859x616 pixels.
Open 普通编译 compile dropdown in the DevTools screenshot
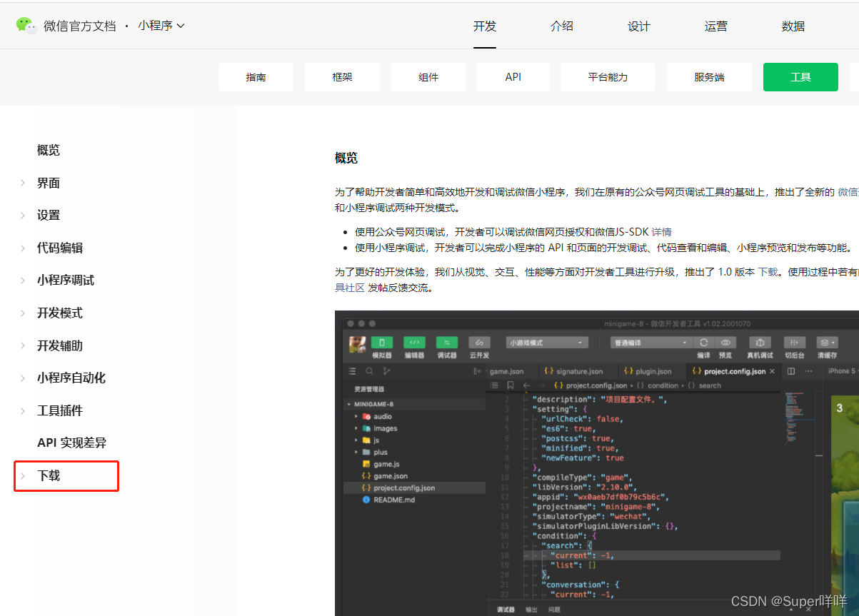click(651, 343)
